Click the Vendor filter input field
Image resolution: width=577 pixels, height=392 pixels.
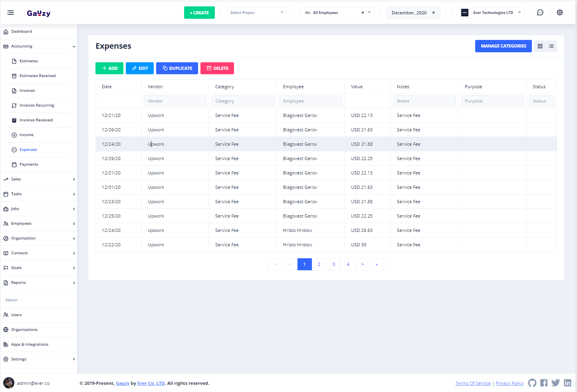pyautogui.click(x=175, y=101)
